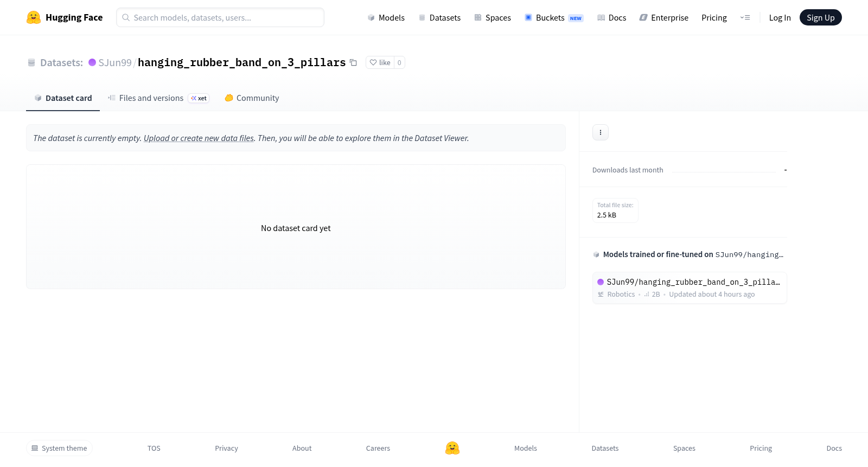Open the About footer link
This screenshot has width=868, height=467.
pyautogui.click(x=302, y=448)
